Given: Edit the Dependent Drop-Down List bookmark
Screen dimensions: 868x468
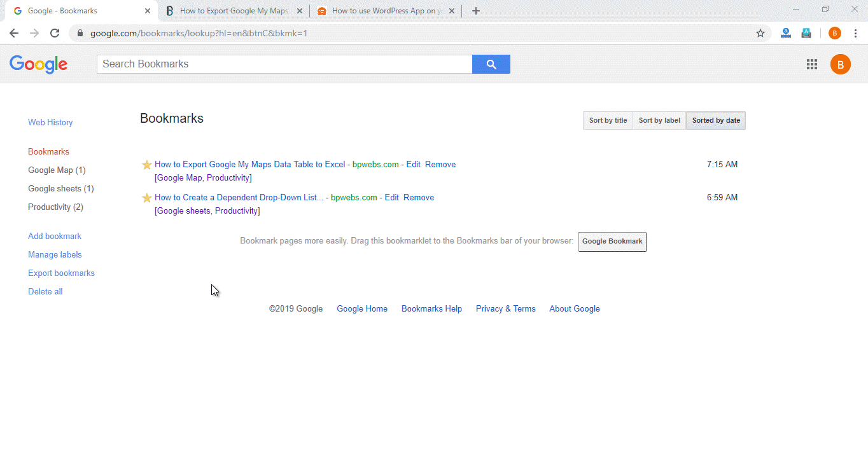Looking at the screenshot, I should pyautogui.click(x=392, y=198).
